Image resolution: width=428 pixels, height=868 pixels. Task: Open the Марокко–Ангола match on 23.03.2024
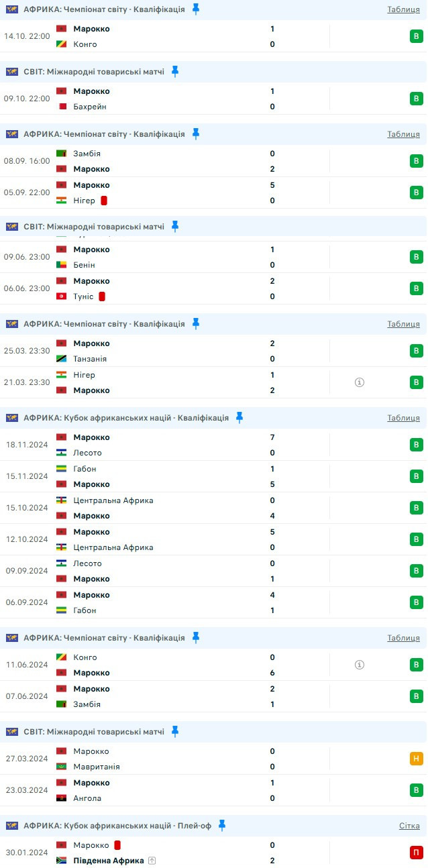tap(168, 790)
